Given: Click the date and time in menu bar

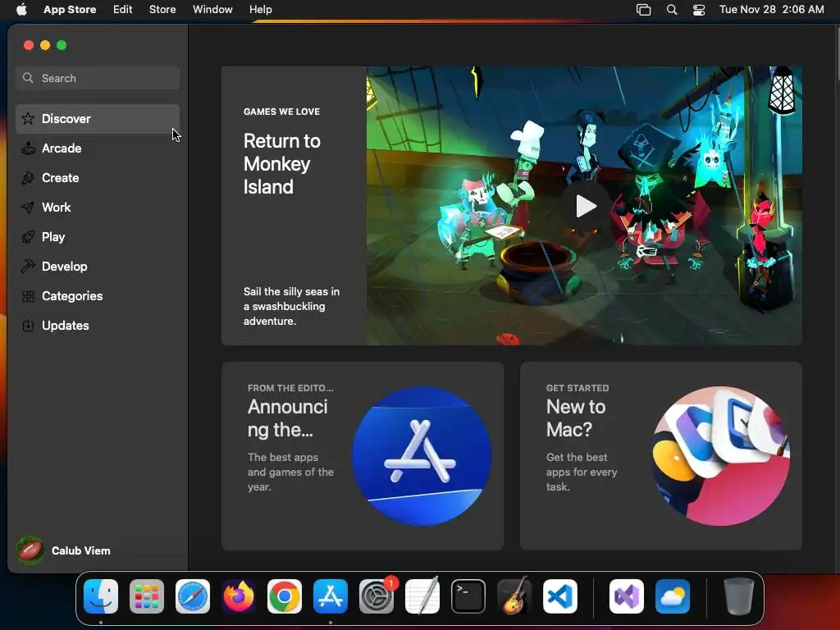Looking at the screenshot, I should [771, 10].
